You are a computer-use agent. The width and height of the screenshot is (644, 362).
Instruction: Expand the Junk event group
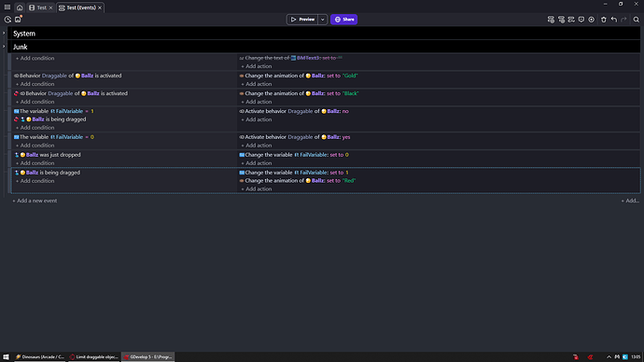click(4, 47)
